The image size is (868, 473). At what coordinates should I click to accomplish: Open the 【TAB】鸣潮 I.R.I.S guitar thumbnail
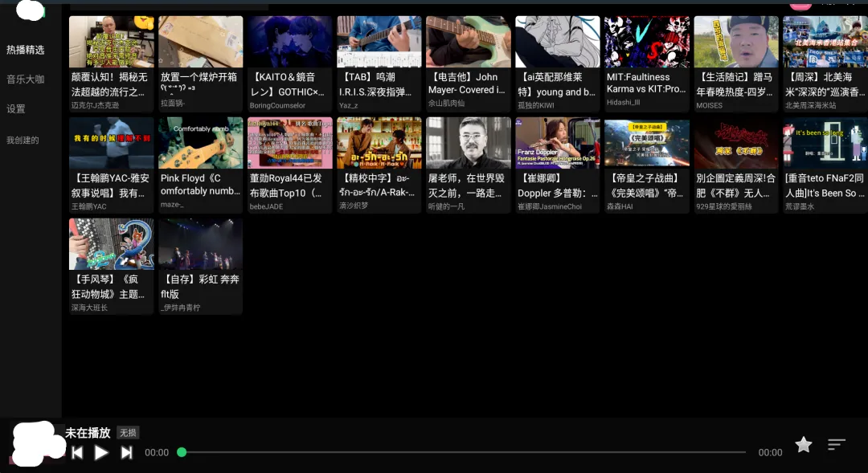click(379, 42)
